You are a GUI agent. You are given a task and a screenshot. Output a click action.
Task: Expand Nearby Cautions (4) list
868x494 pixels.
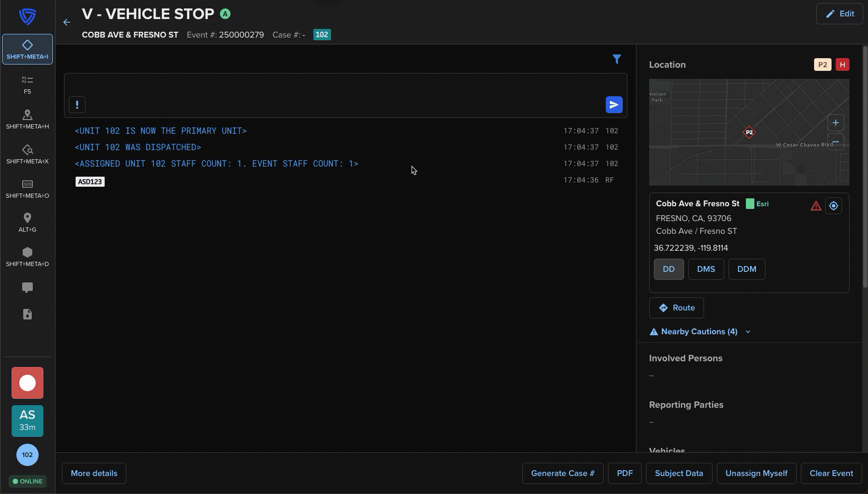click(699, 332)
